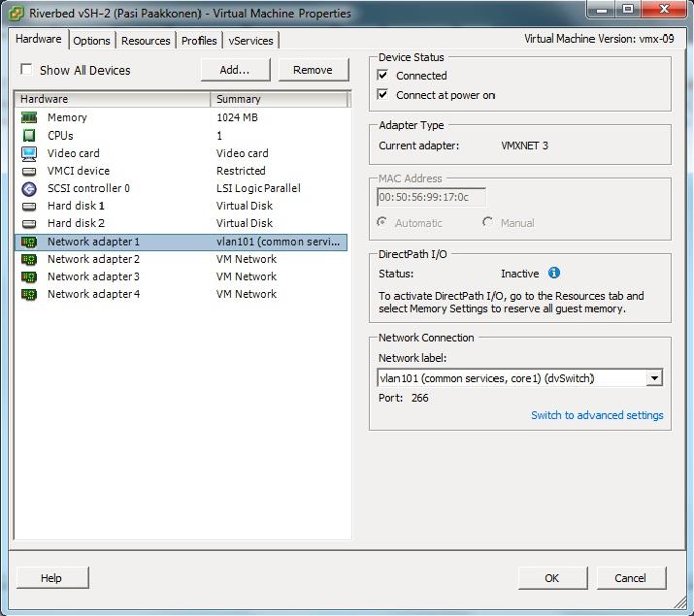
Task: Select the VMCI device row label
Action: click(x=79, y=171)
